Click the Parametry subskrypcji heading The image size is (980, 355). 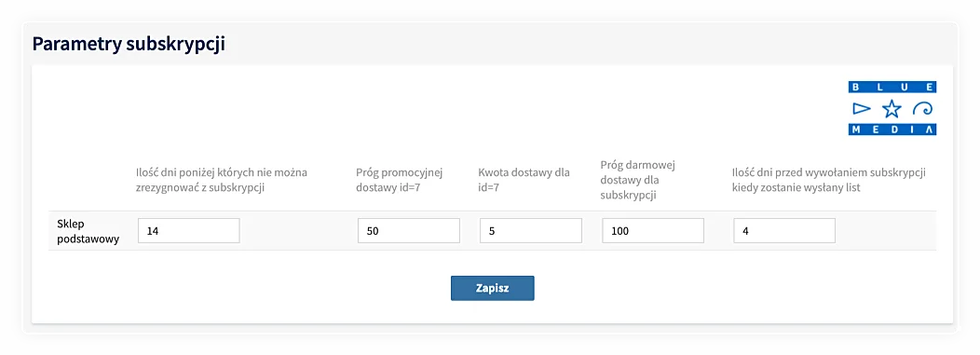[129, 45]
